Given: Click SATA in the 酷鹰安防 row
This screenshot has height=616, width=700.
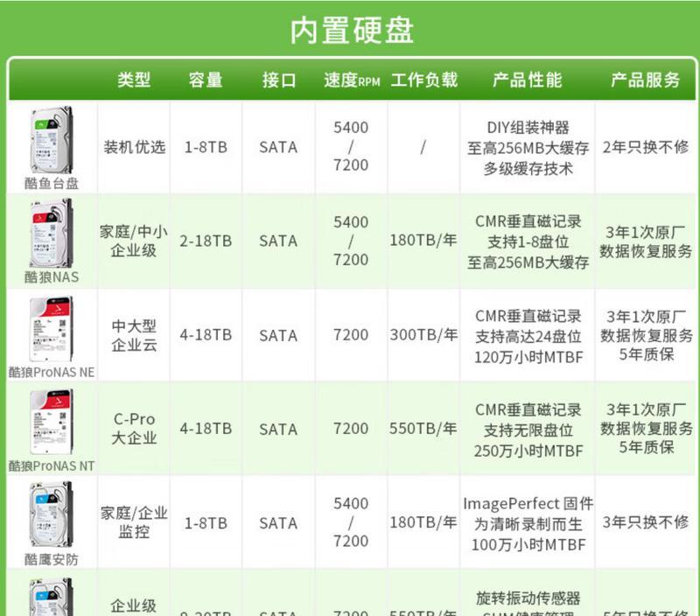Looking at the screenshot, I should (x=278, y=523).
